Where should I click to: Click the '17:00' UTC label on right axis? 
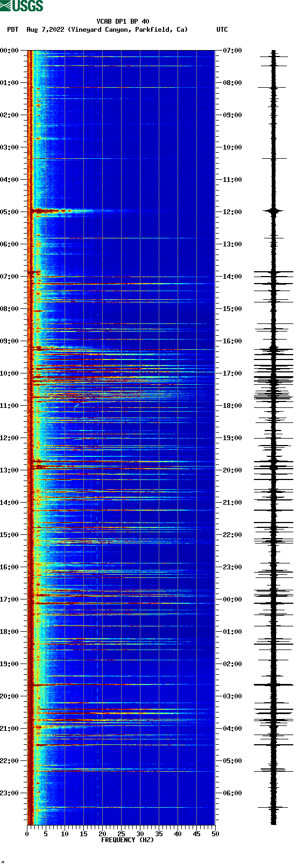tap(232, 373)
